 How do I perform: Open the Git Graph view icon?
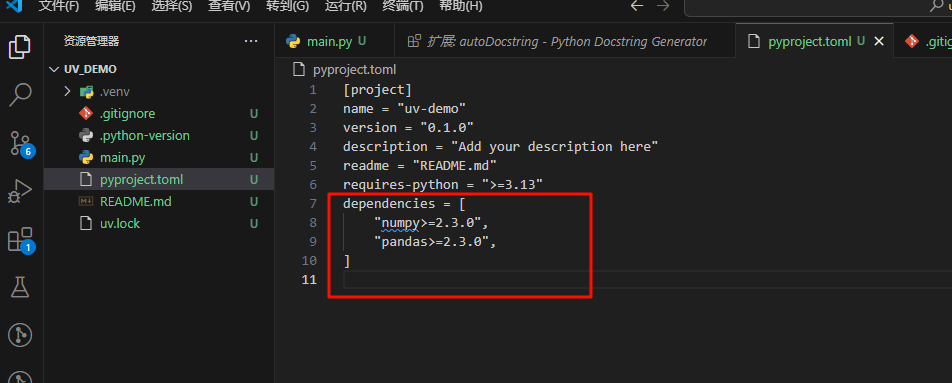tap(20, 335)
